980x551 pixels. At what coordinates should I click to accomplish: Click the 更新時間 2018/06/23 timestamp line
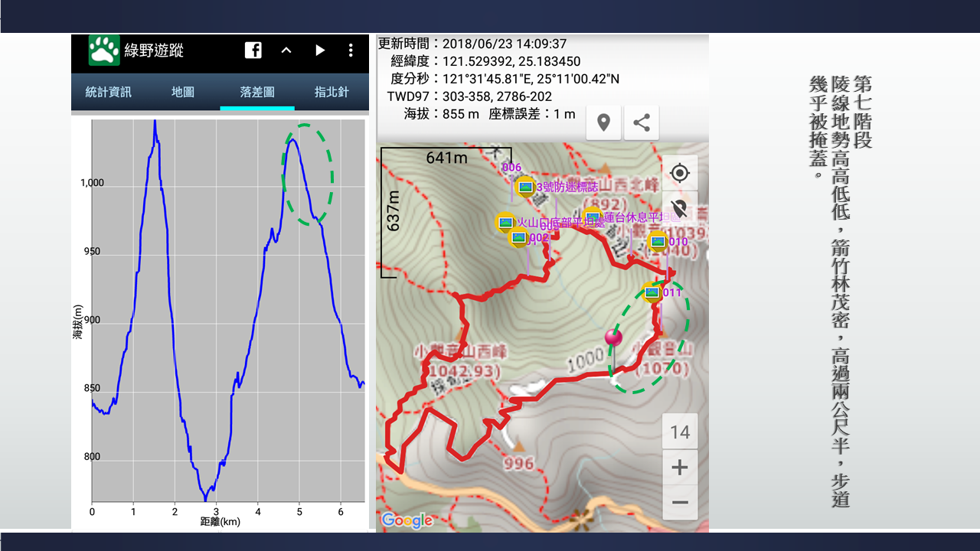472,44
